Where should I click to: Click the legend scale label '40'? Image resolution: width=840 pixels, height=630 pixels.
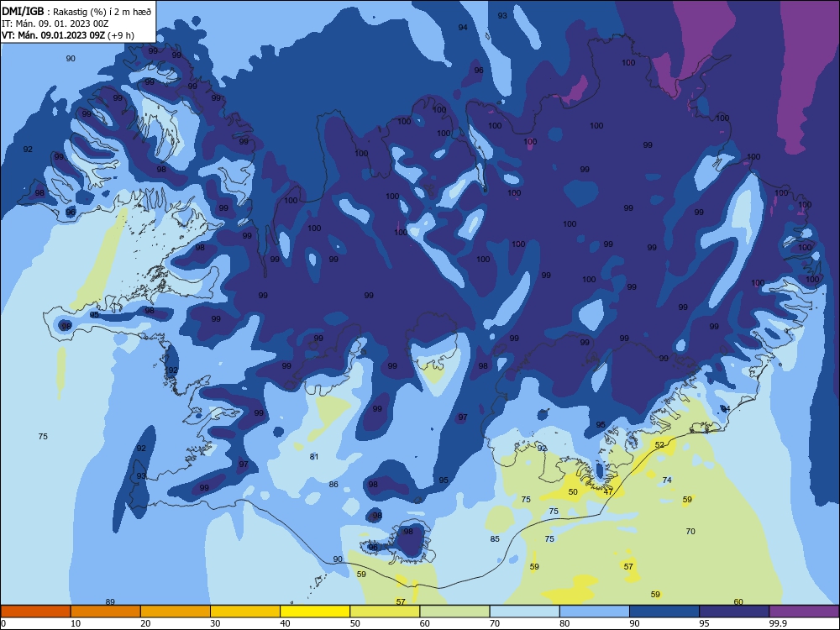coord(286,623)
